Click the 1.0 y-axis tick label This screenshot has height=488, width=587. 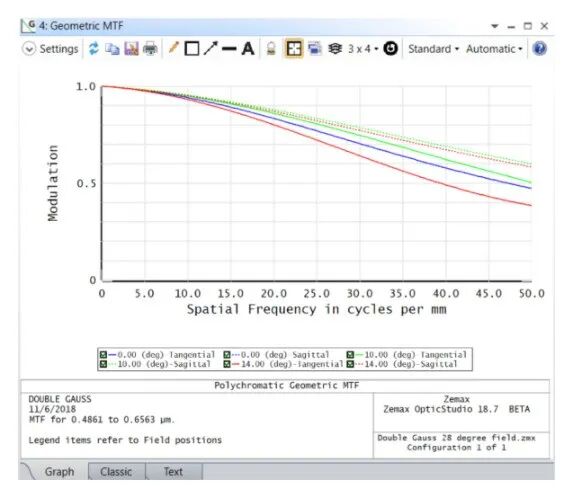[86, 87]
